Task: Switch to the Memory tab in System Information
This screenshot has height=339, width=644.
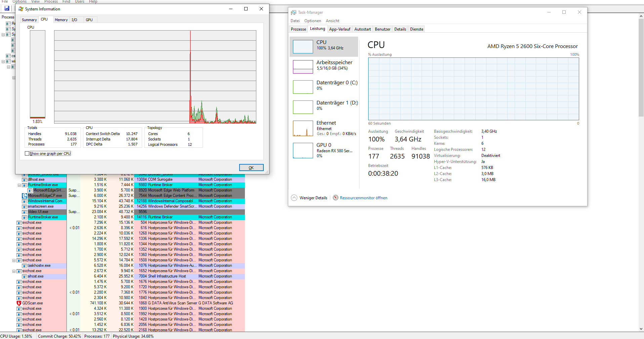Action: [61, 20]
